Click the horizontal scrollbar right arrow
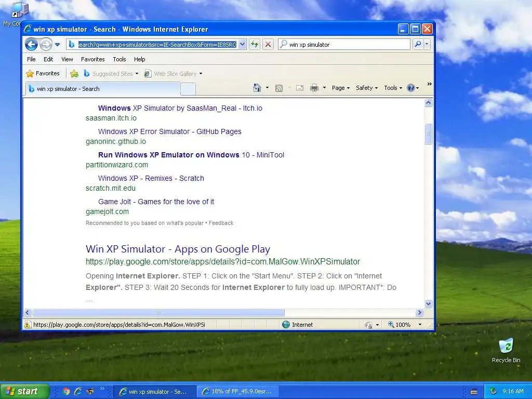Screen dimensions: 532x399 coord(419,312)
